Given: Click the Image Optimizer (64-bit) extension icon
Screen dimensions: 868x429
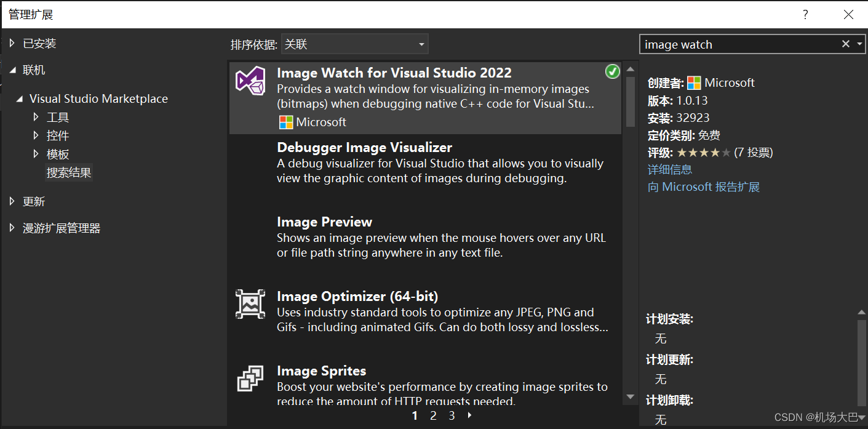Looking at the screenshot, I should [x=250, y=304].
